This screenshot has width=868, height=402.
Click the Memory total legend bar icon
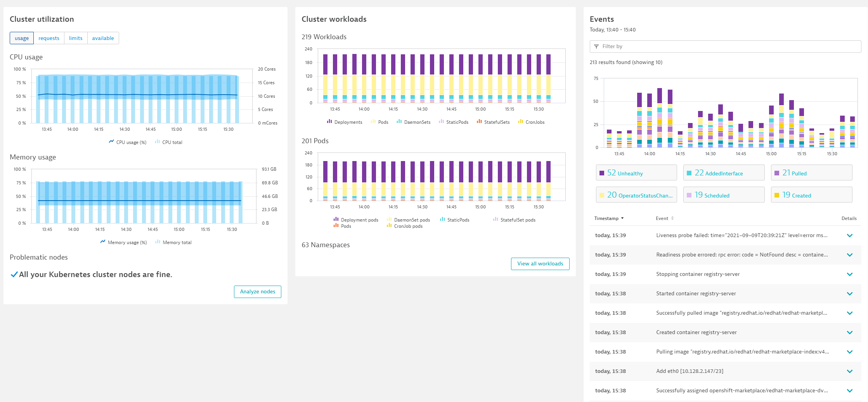158,242
